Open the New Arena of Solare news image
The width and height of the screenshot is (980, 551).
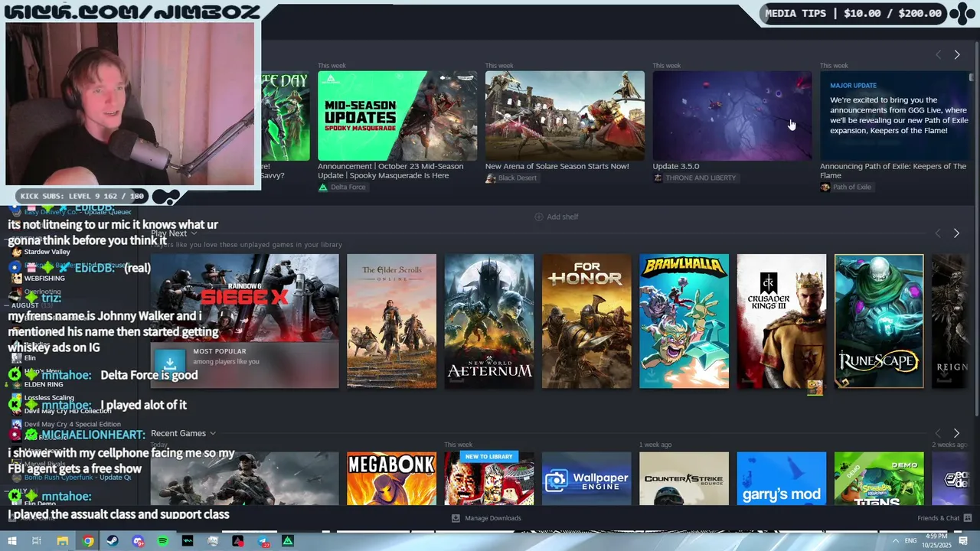click(564, 116)
